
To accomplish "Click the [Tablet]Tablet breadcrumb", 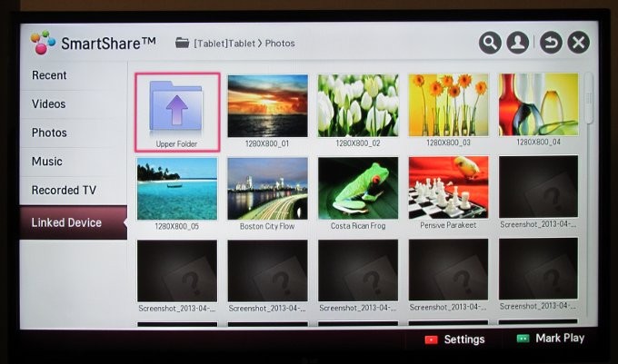I will pos(224,44).
